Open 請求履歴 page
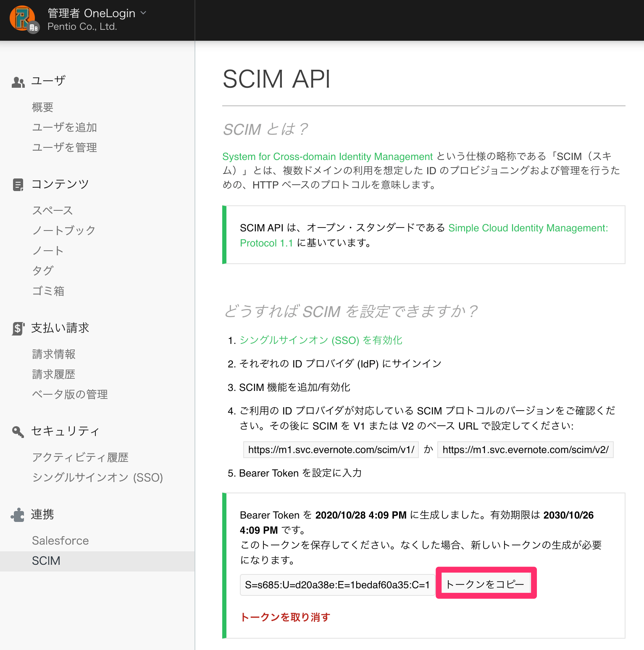Image resolution: width=644 pixels, height=650 pixels. tap(54, 374)
